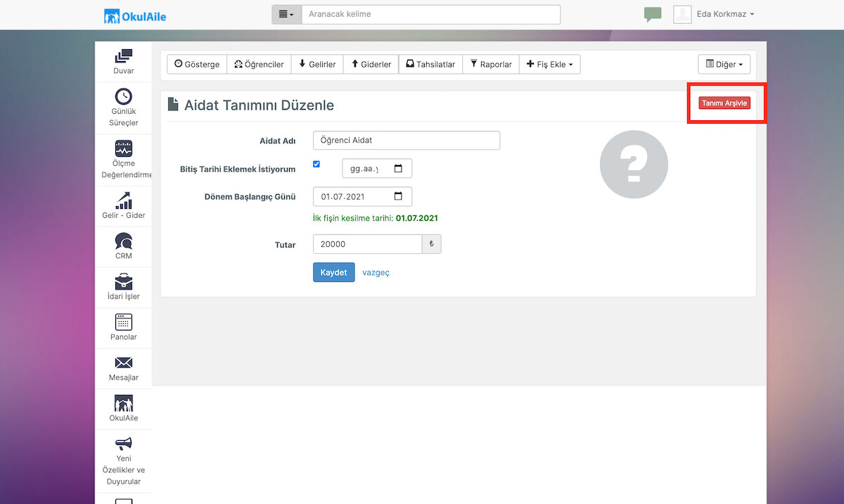This screenshot has height=504, width=844.
Task: Click the Aidat Adı text field
Action: [407, 140]
